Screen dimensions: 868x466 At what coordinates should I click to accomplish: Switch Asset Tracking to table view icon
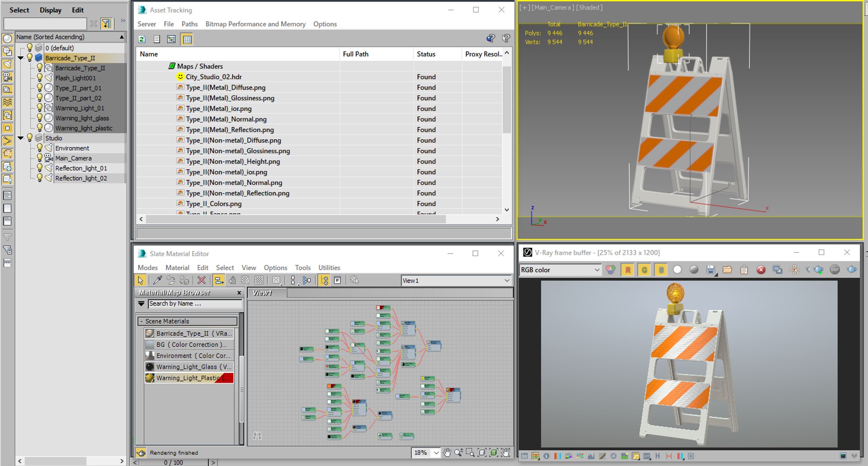coord(187,39)
